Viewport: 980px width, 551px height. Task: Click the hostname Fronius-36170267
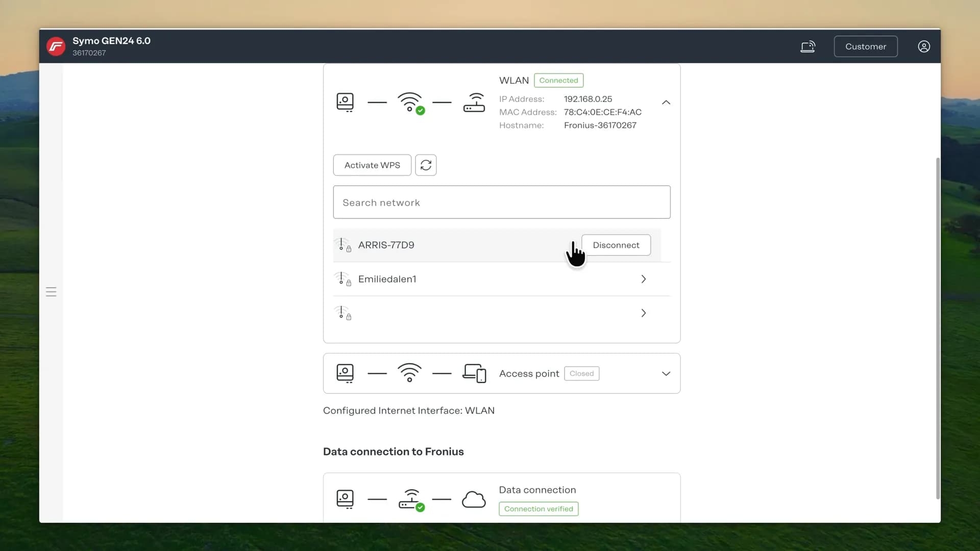(x=600, y=126)
